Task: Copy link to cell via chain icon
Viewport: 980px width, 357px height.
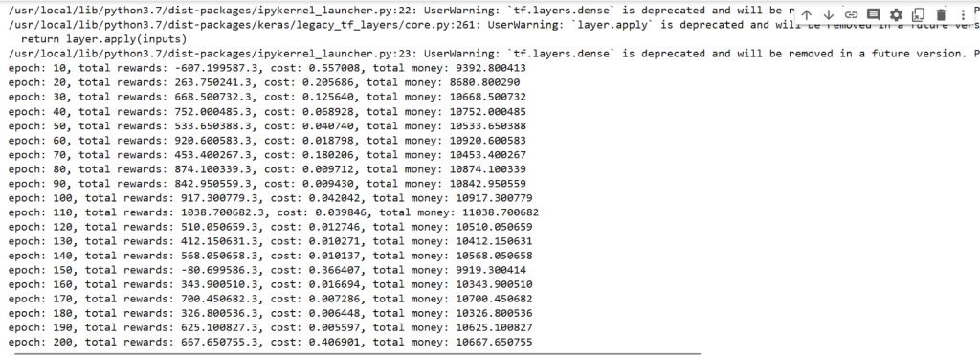Action: pos(851,15)
